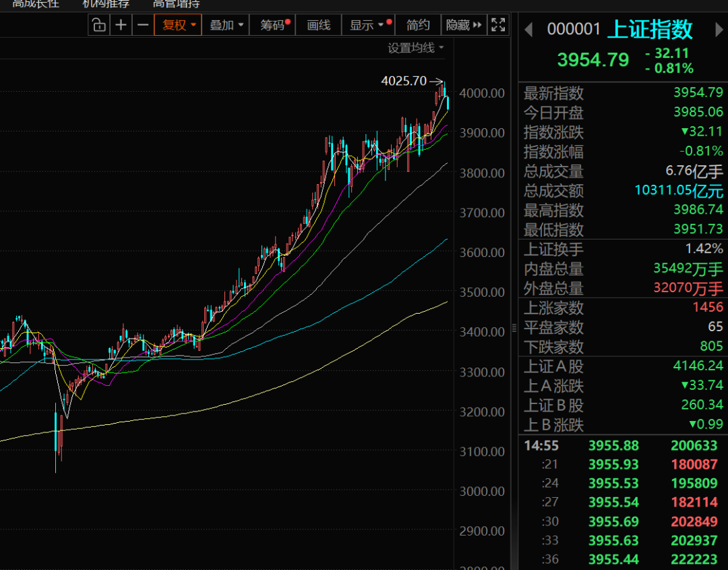This screenshot has height=570, width=728.
Task: Hide side panel using 隐藏 button
Action: click(x=464, y=26)
